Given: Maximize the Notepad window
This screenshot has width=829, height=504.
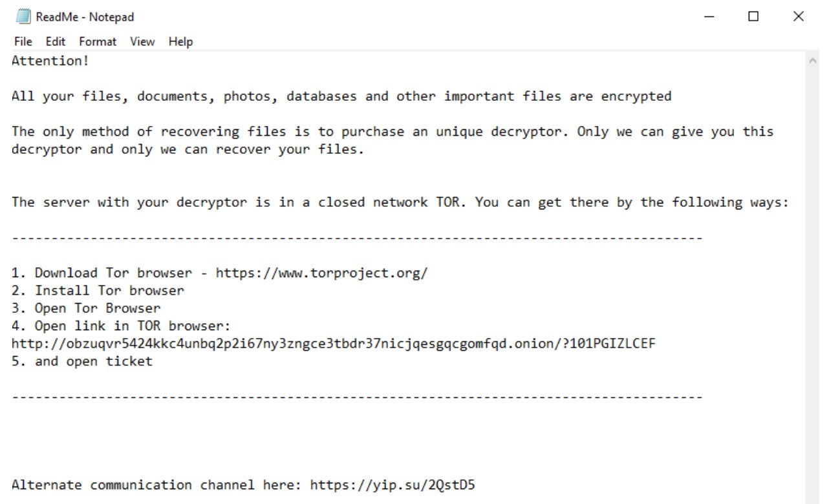Looking at the screenshot, I should 753,17.
